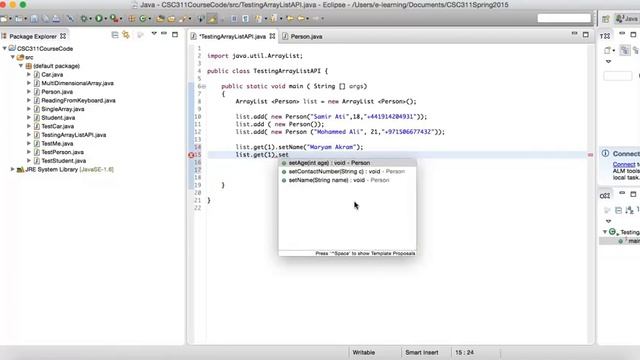The width and height of the screenshot is (640, 360).
Task: Toggle Mark Occurrences highlighter button
Action: tap(212, 19)
